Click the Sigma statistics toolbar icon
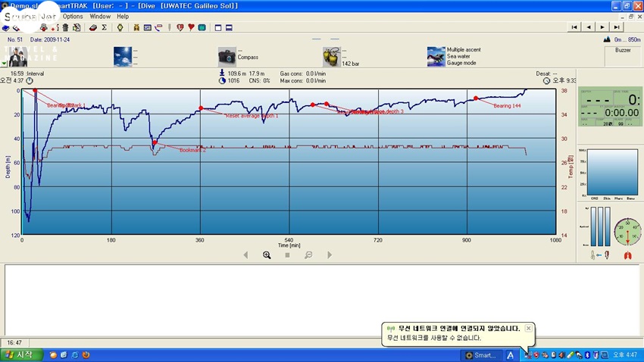Viewport: 644px width, 362px height. pyautogui.click(x=105, y=27)
